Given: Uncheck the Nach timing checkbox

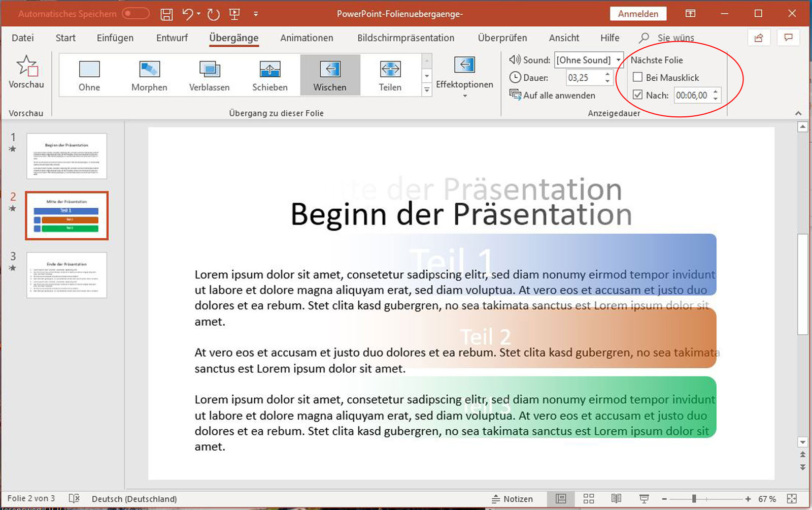Looking at the screenshot, I should click(638, 95).
